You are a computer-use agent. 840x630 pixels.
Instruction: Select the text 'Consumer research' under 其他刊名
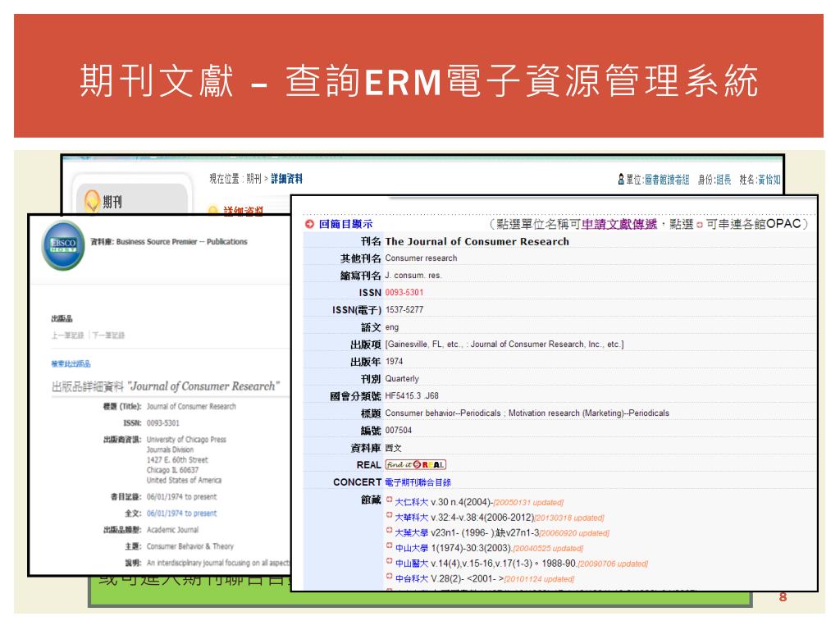pyautogui.click(x=421, y=258)
